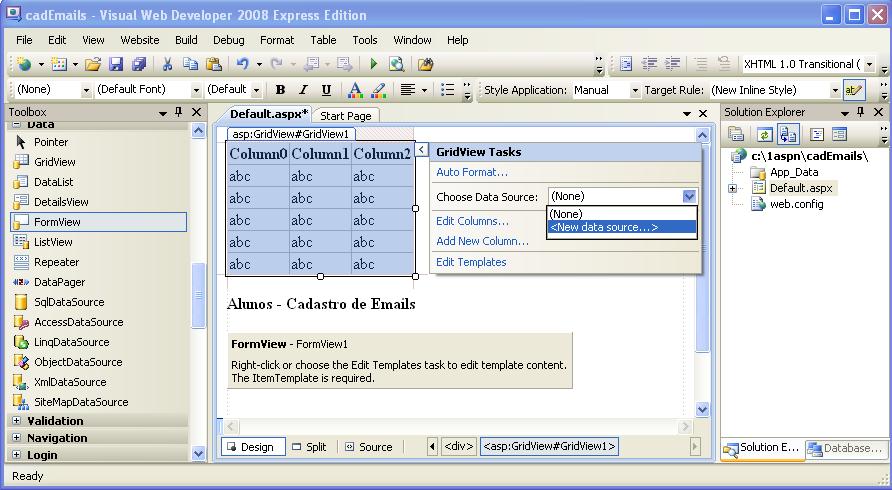Click the Auto Format... link
Image resolution: width=892 pixels, height=490 pixels.
pyautogui.click(x=472, y=172)
